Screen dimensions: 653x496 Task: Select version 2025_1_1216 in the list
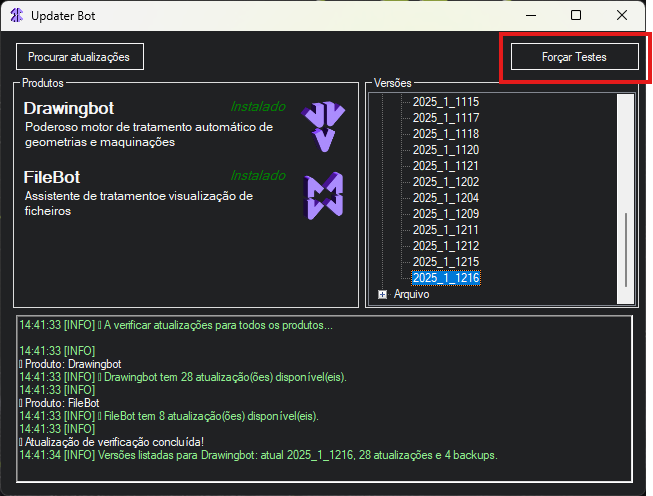coord(446,278)
